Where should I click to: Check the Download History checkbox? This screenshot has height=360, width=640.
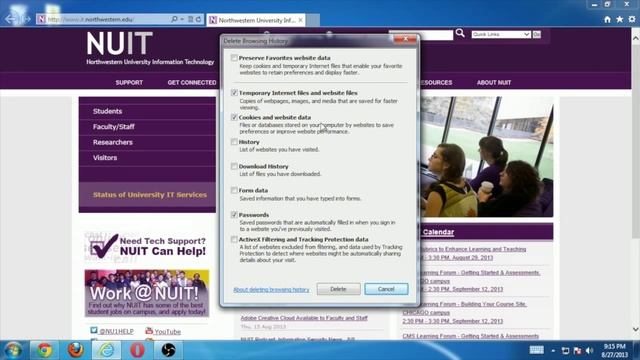234,166
